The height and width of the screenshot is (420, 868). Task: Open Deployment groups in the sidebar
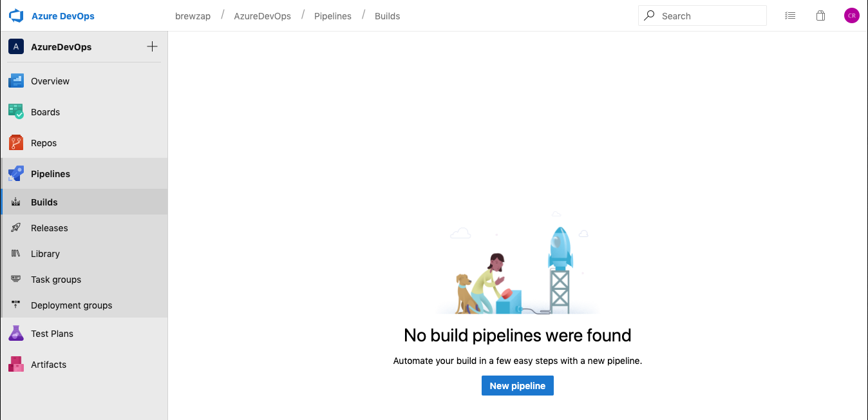point(71,305)
